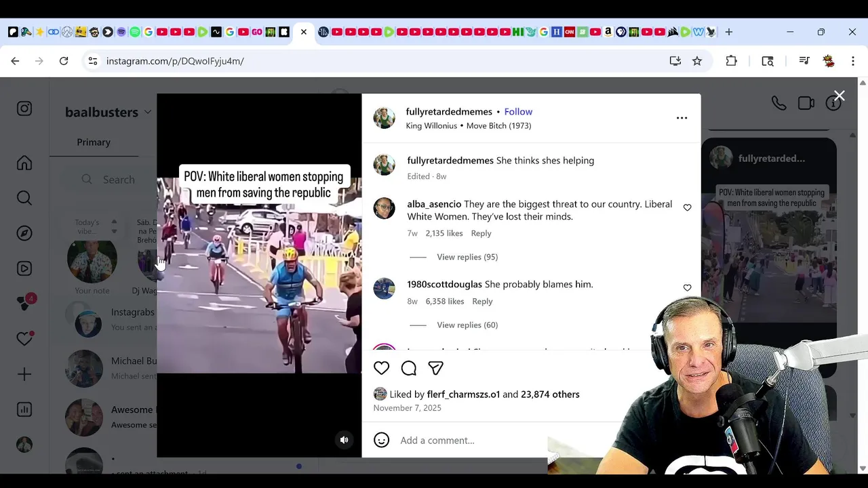868x488 pixels.
Task: Open Michael Bu conversation
Action: pos(111,368)
